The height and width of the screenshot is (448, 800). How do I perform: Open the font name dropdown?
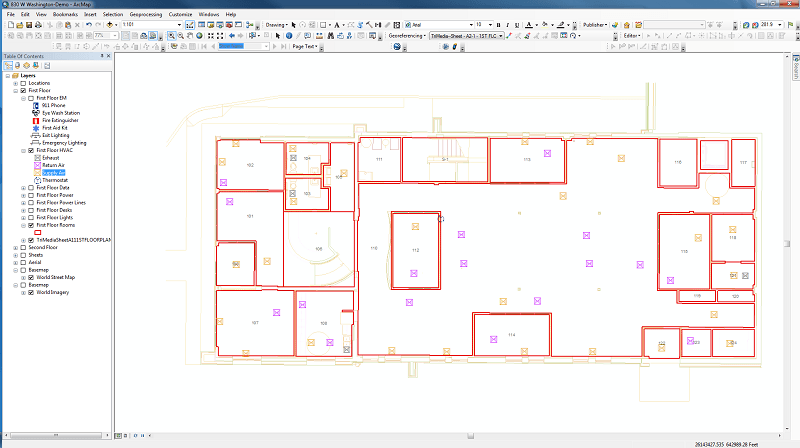[471, 24]
